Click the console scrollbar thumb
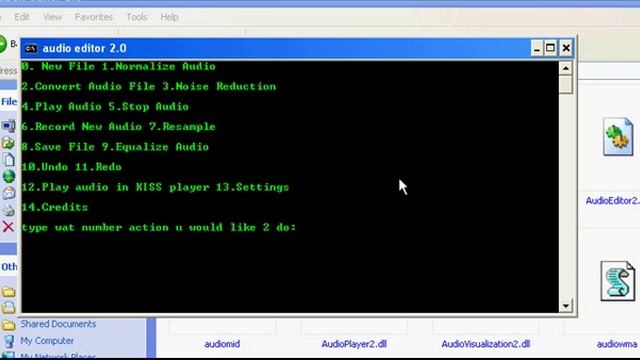Viewport: 640px width, 360px height. point(565,84)
